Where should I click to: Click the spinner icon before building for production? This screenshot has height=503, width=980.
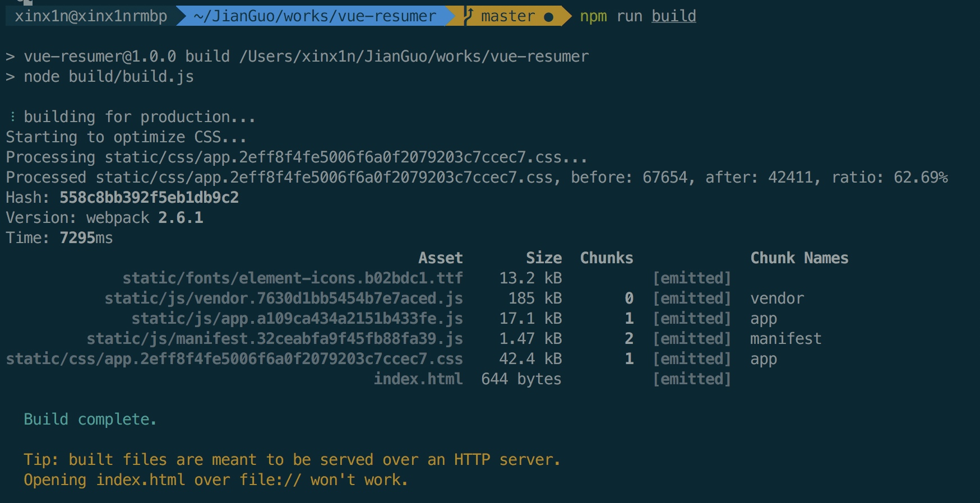click(x=12, y=117)
